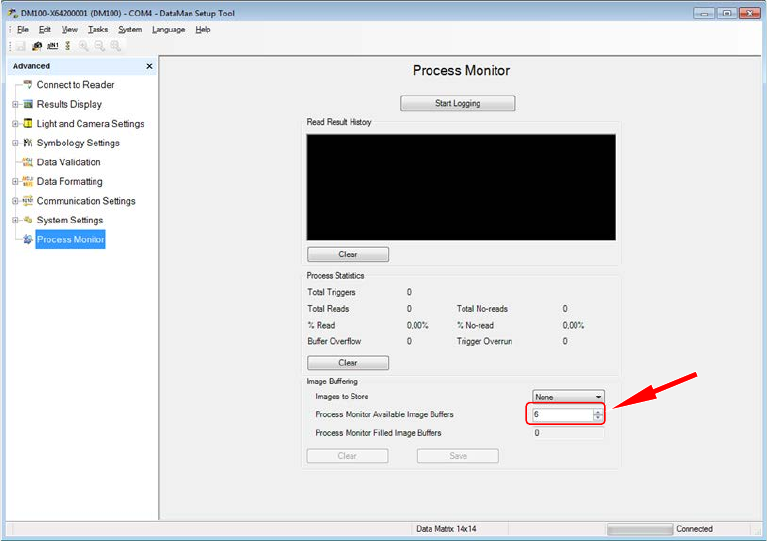The image size is (767, 541).
Task: Click the Total Triggers label
Action: point(331,292)
